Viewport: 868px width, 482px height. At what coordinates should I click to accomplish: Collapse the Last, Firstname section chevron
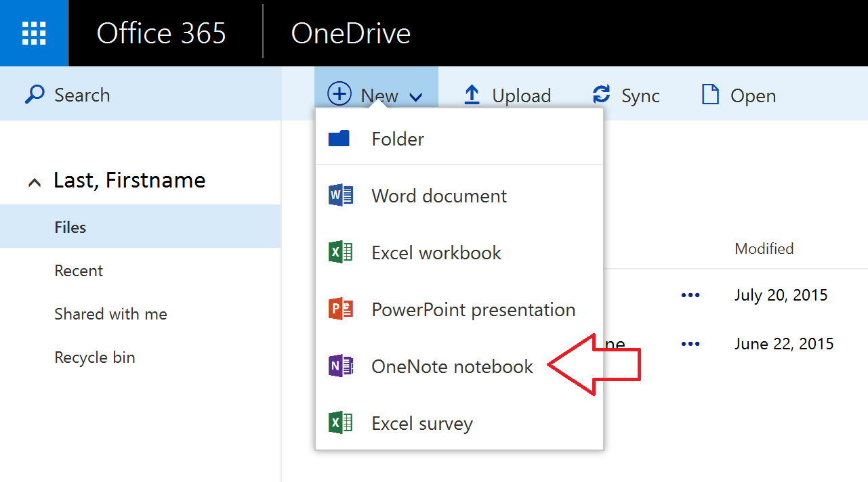tap(34, 182)
